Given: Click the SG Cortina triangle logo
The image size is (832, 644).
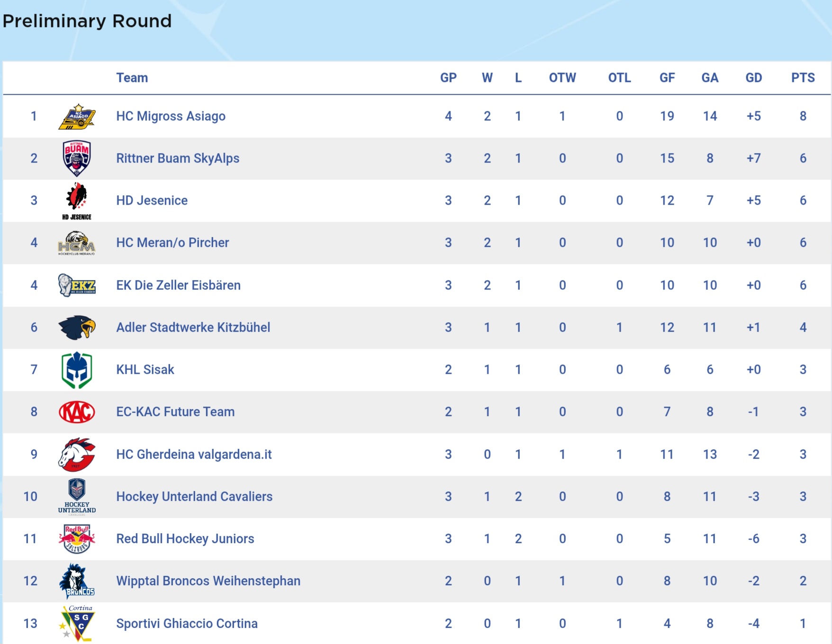Looking at the screenshot, I should pyautogui.click(x=77, y=623).
